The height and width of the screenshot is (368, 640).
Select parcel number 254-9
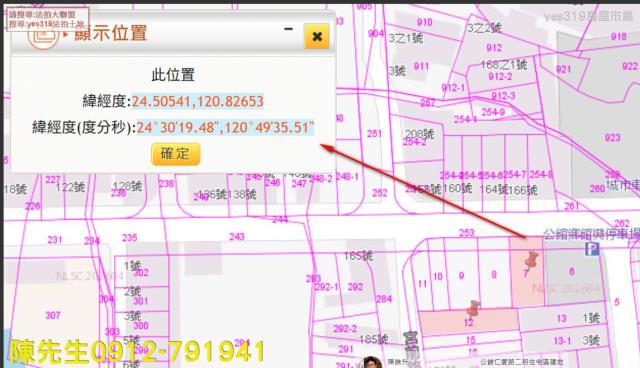coord(493,112)
